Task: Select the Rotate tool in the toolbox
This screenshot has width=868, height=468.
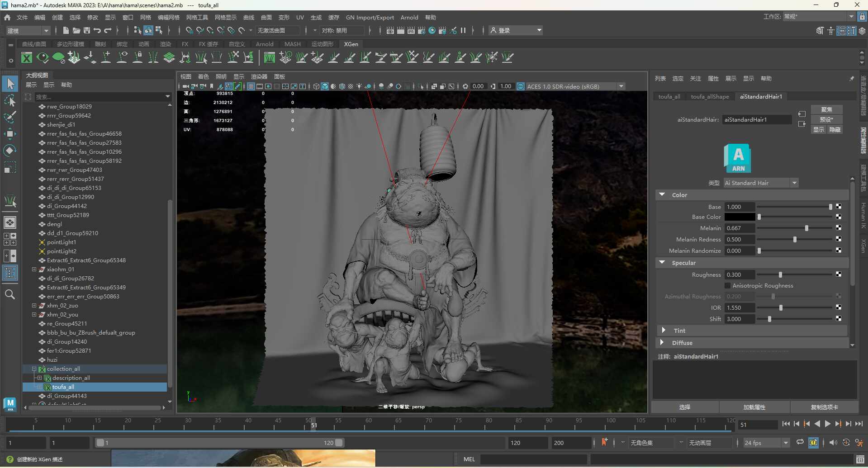Action: coord(10,151)
